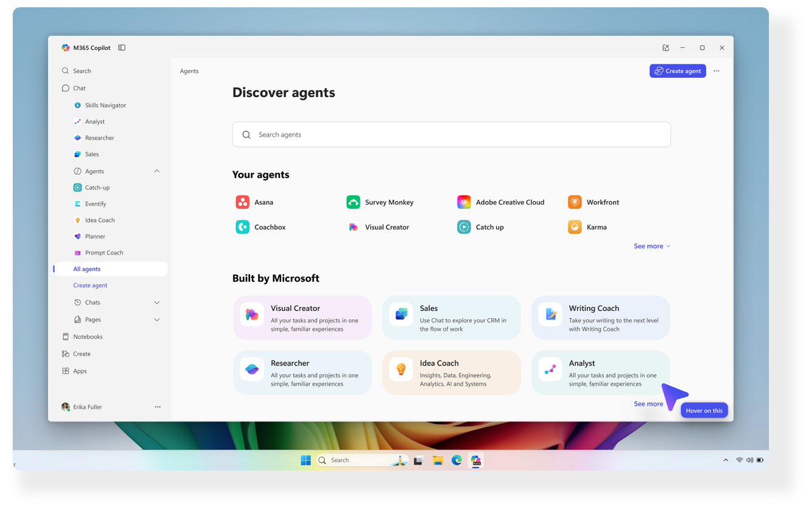Open the Idea Coach card in Built by Microsoft
The height and width of the screenshot is (510, 812).
[x=452, y=373]
